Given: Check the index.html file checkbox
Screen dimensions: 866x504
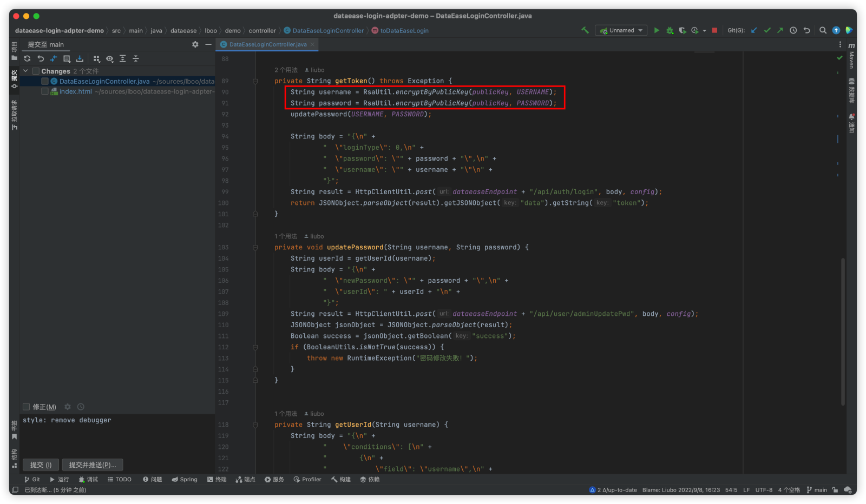Looking at the screenshot, I should (45, 91).
